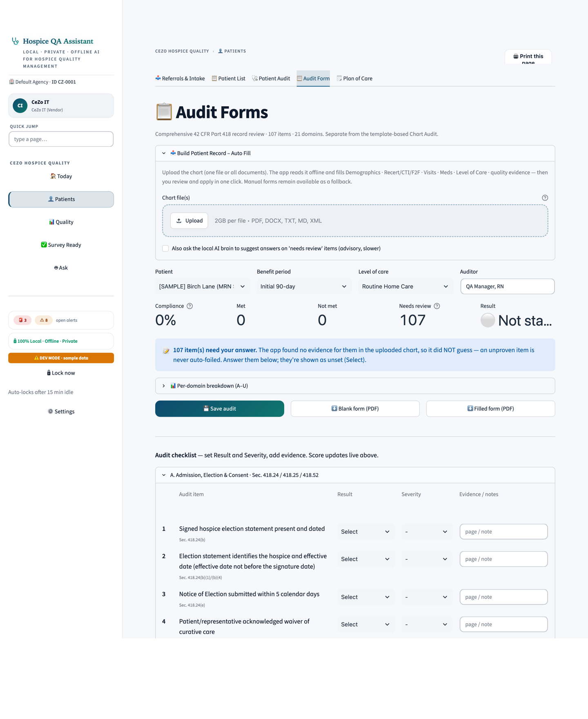Click the Not started result status circle
Viewport: 588px width, 719px height.
pyautogui.click(x=488, y=320)
